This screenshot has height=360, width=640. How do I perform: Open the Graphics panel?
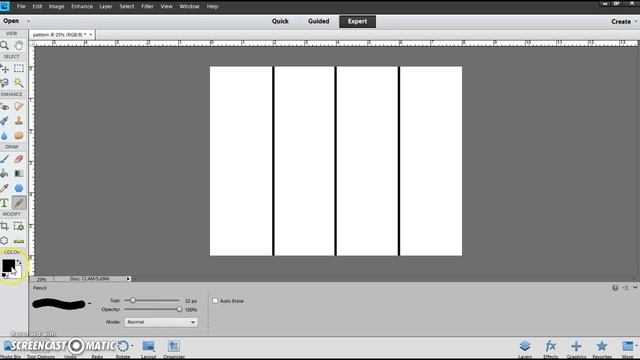point(576,348)
